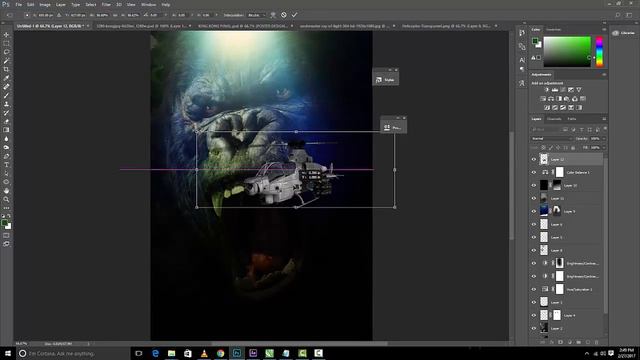640x360 pixels.
Task: Click the Cortana search box
Action: pyautogui.click(x=73, y=353)
